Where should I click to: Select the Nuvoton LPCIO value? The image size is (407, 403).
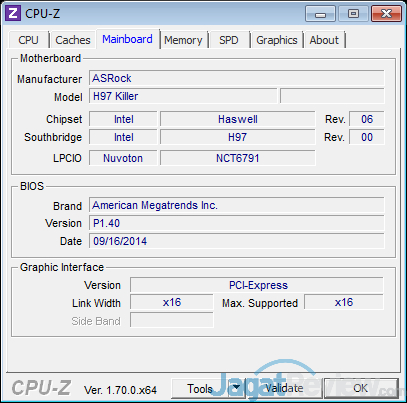point(123,158)
